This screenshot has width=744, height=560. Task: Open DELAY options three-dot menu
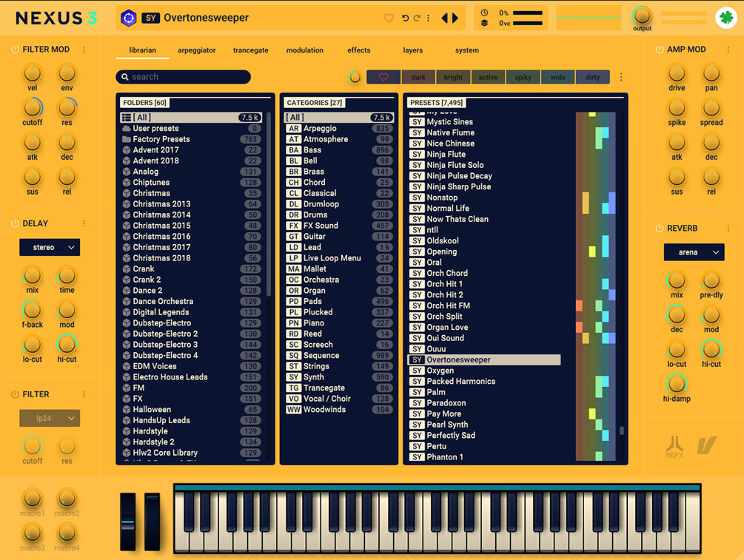84,223
